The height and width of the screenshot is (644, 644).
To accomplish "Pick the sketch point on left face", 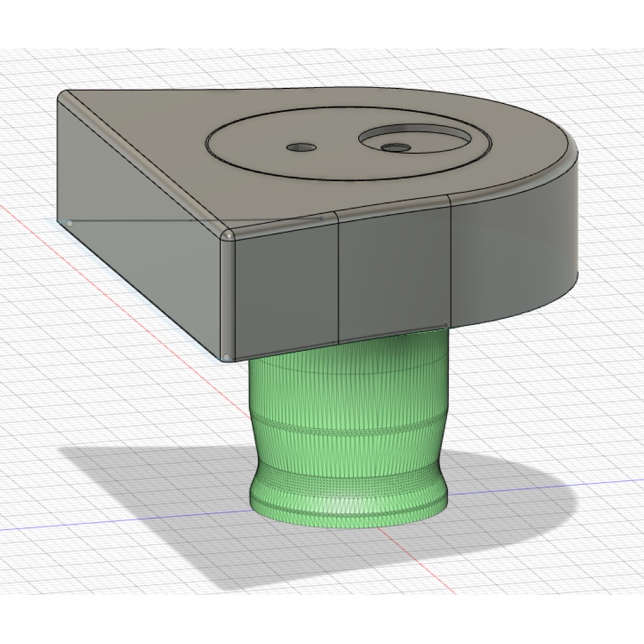I will (70, 223).
